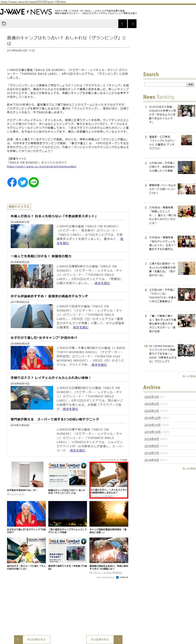The height and width of the screenshot is (644, 196).
Task: Open ranking 3 三代目JSB 今市隆二 article
Action: (x=162, y=167)
